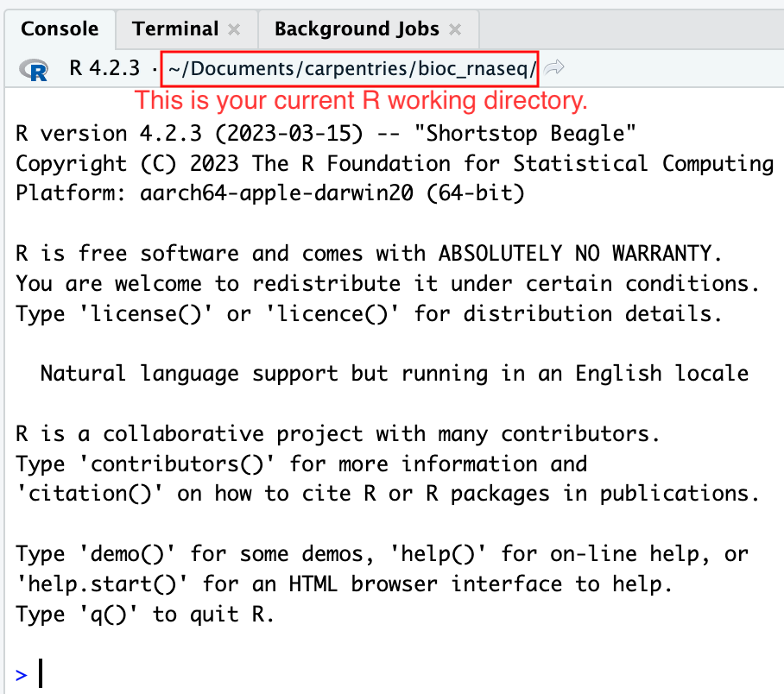Select the Console tab
Image resolution: width=784 pixels, height=694 pixels.
click(x=60, y=28)
